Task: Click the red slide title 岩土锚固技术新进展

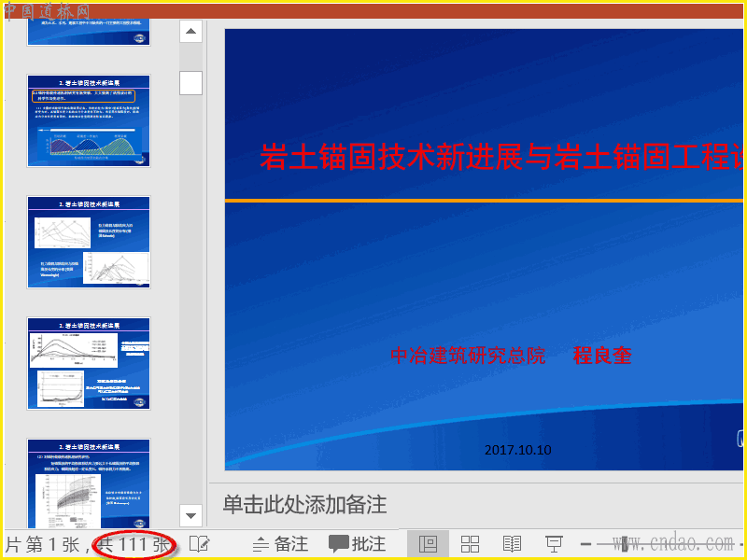Action: click(x=500, y=157)
